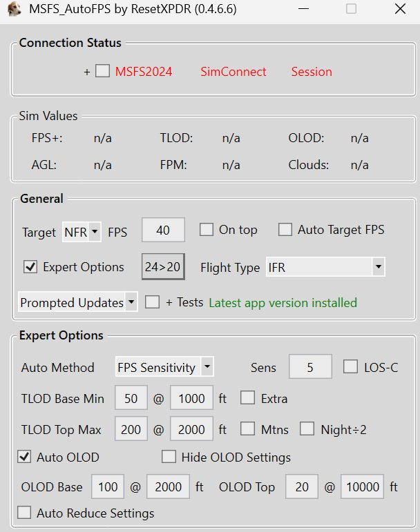Enable the Night÷2 checkbox
The image size is (420, 532).
click(307, 429)
